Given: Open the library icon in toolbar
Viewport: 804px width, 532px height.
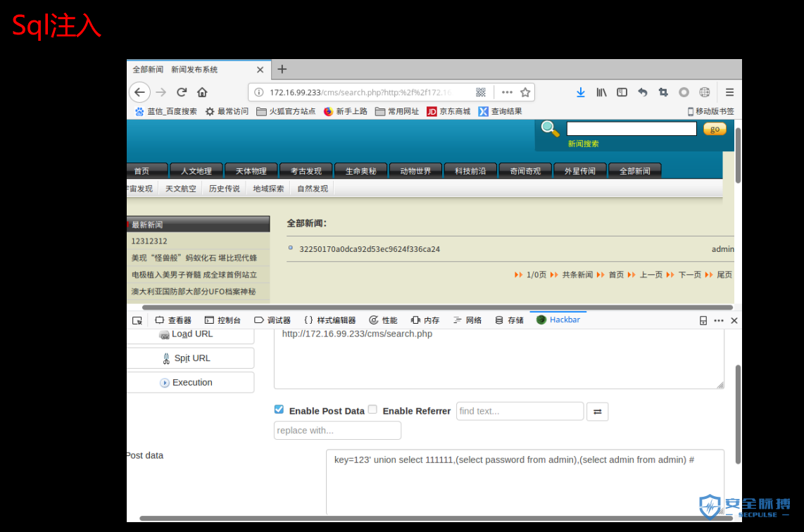Looking at the screenshot, I should pyautogui.click(x=601, y=92).
